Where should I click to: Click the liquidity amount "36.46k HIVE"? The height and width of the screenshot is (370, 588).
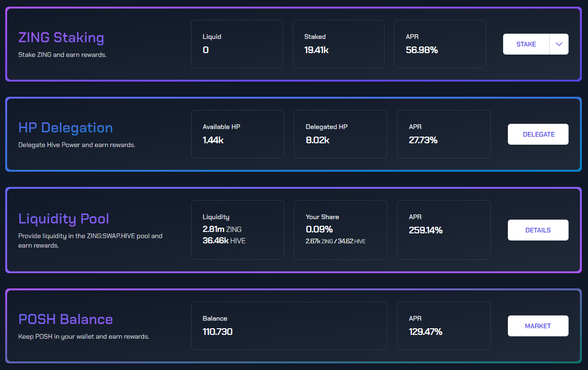[x=224, y=240]
